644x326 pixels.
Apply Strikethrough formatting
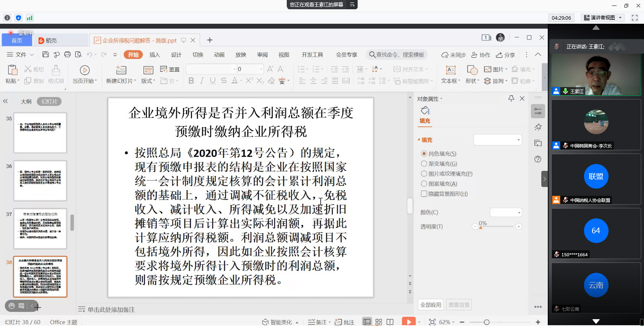tap(224, 81)
